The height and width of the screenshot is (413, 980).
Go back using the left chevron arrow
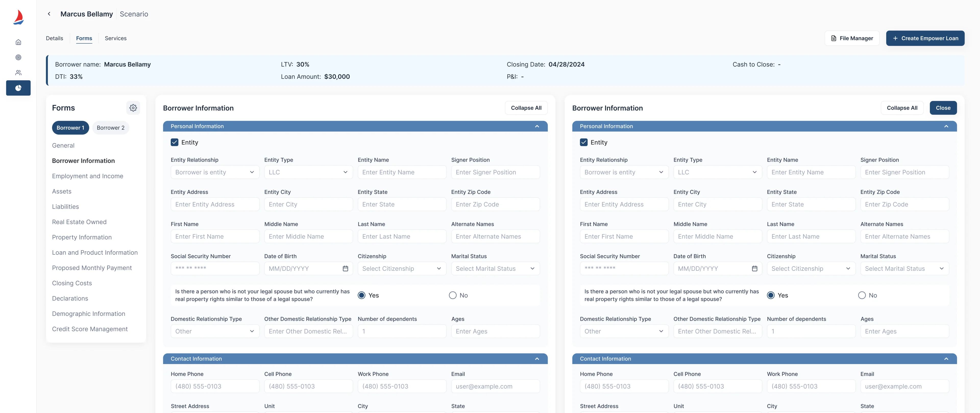pos(49,14)
